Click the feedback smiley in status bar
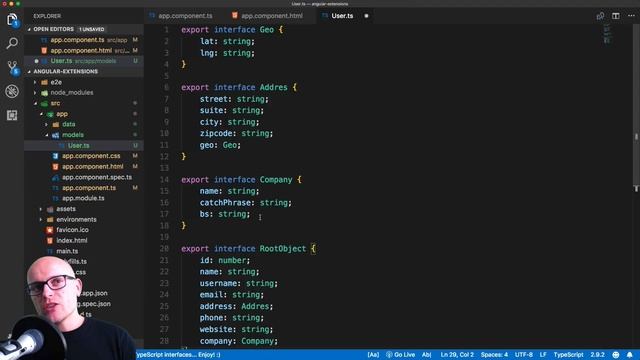The width and height of the screenshot is (640, 360). coord(616,355)
